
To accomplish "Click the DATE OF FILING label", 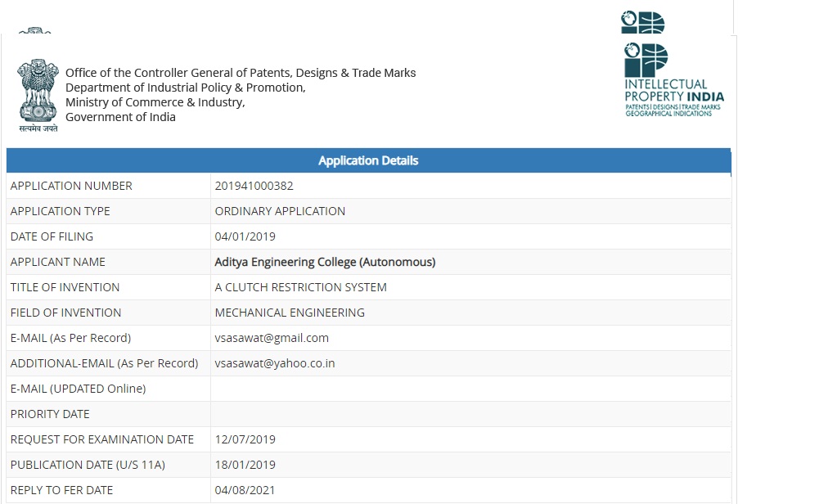I will [52, 236].
